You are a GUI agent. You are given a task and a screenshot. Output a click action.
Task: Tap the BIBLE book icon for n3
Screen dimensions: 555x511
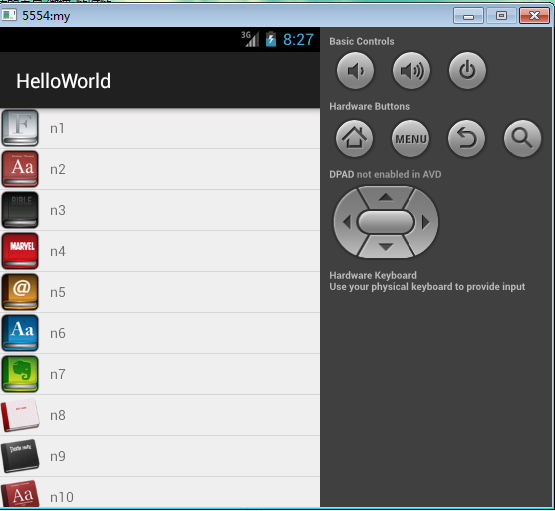click(x=20, y=210)
